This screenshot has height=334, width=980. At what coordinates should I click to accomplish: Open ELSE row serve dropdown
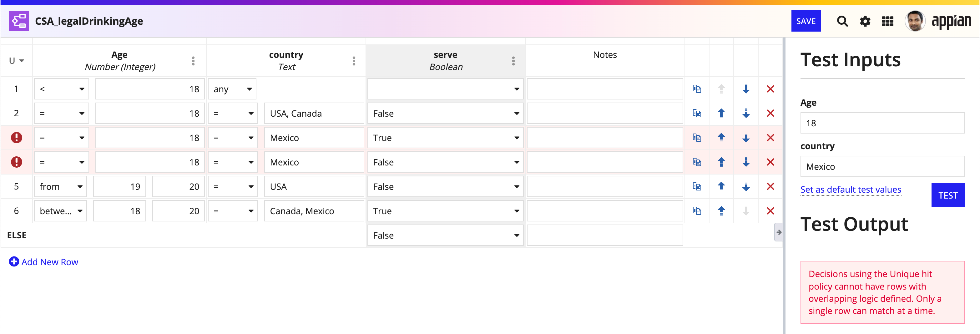point(445,235)
